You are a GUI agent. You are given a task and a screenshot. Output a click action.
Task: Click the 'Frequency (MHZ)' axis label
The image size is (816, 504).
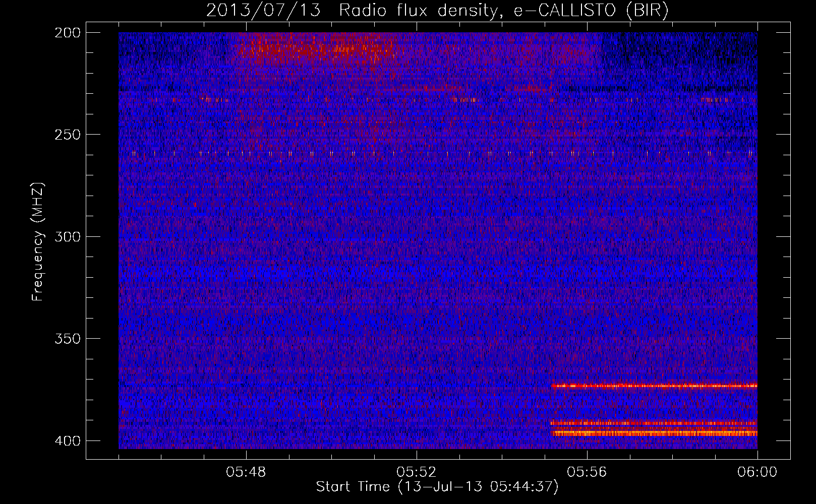(x=38, y=241)
